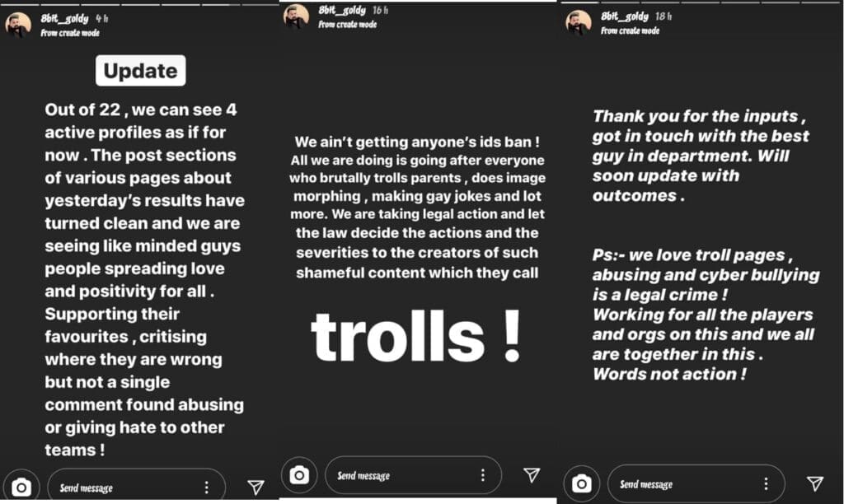Image resolution: width=844 pixels, height=504 pixels.
Task: Tap the white Update sticker
Action: click(x=140, y=71)
